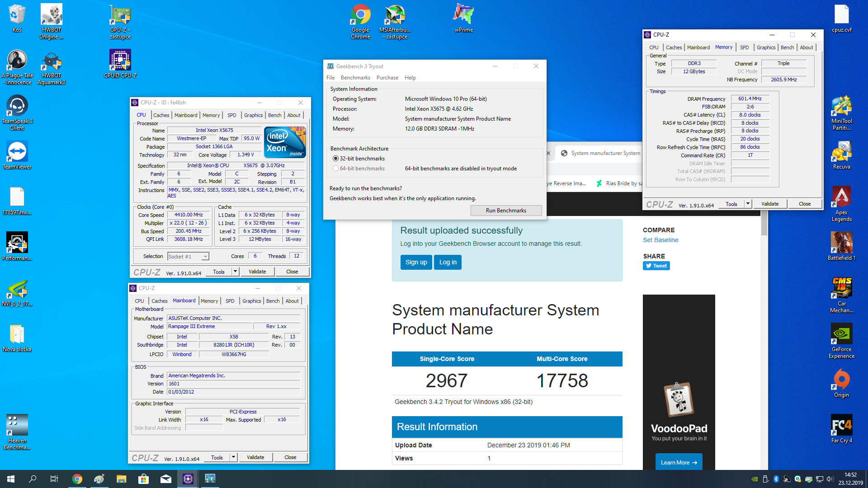Image resolution: width=868 pixels, height=488 pixels.
Task: Open Microsoft Store on taskbar
Action: (144, 479)
